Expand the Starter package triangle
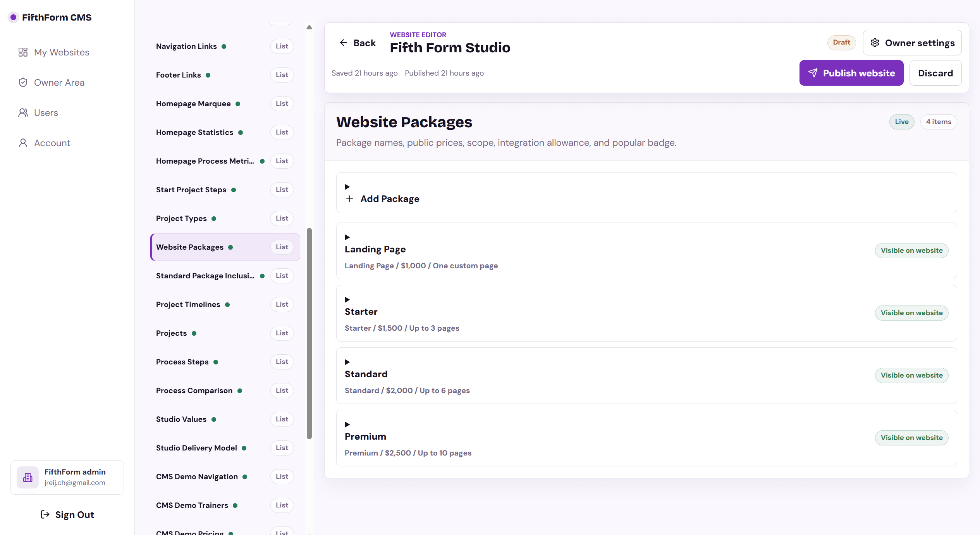Image resolution: width=980 pixels, height=535 pixels. pos(347,300)
